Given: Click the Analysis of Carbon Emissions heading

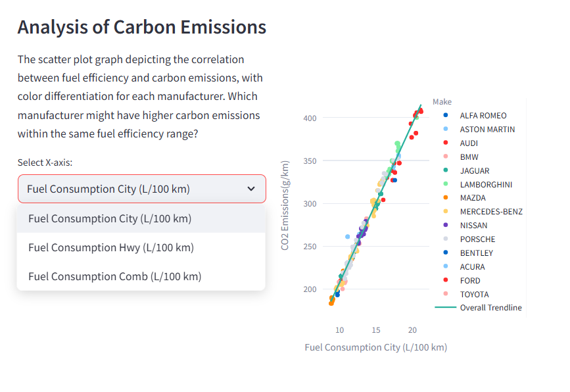Looking at the screenshot, I should pyautogui.click(x=142, y=27).
